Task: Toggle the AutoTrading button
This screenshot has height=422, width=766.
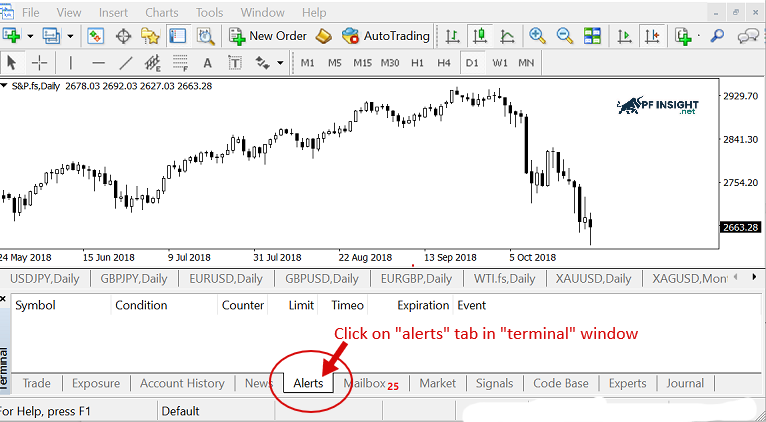Action: (386, 36)
